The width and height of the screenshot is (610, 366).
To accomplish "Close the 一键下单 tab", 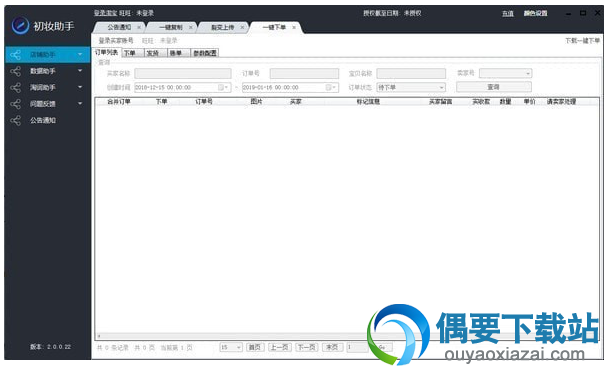I will coord(294,28).
